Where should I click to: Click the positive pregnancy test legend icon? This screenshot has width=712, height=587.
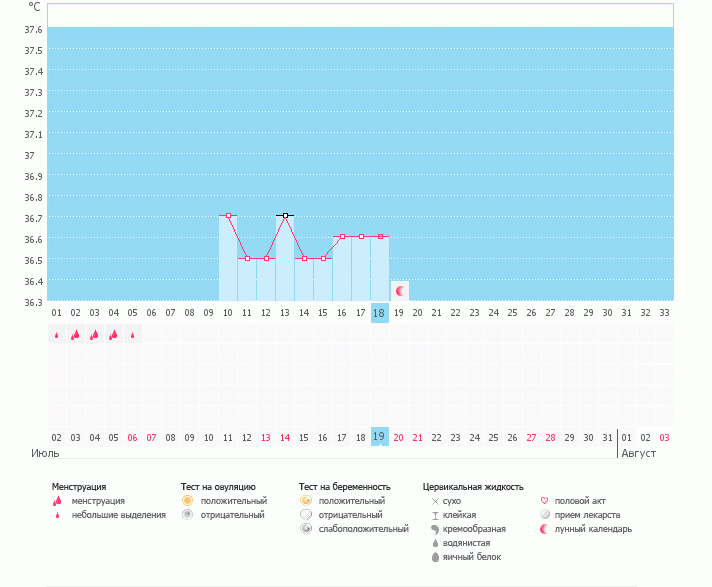305,500
